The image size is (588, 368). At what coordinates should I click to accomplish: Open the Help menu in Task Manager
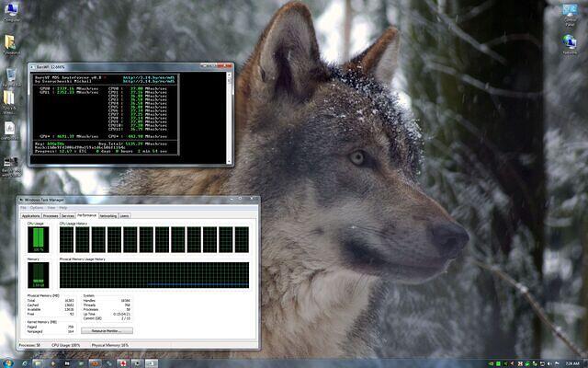pyautogui.click(x=63, y=208)
